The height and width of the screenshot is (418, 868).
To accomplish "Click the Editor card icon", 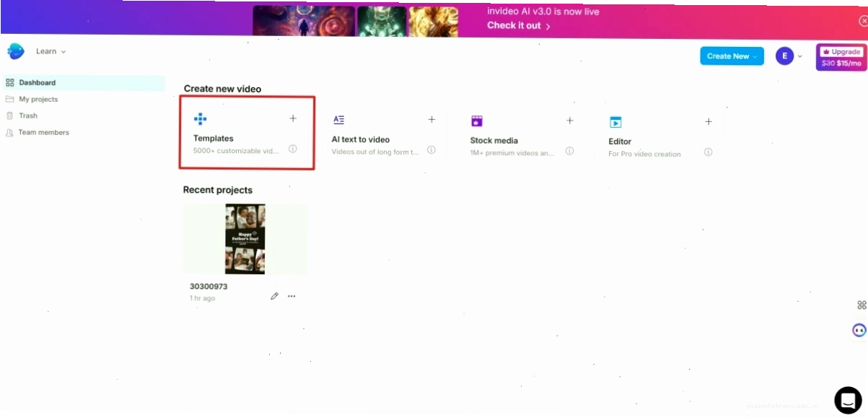I will tap(615, 123).
